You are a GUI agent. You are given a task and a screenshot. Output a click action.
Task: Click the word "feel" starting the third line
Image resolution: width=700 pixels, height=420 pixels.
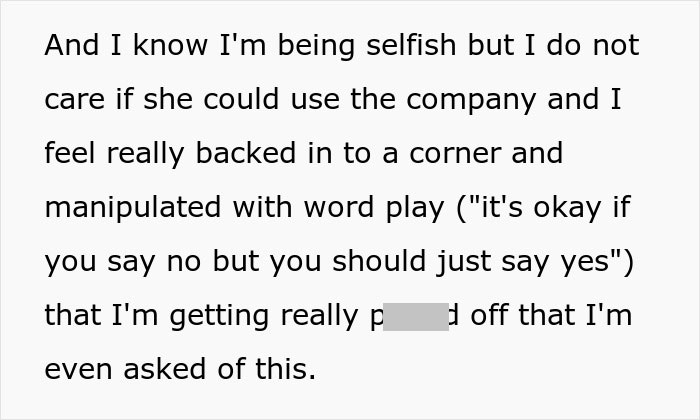click(x=71, y=154)
